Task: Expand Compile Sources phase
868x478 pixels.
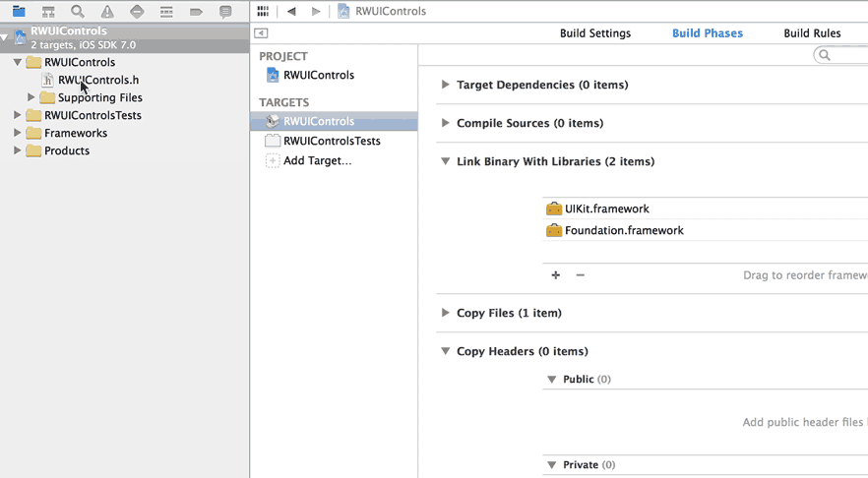Action: [445, 123]
